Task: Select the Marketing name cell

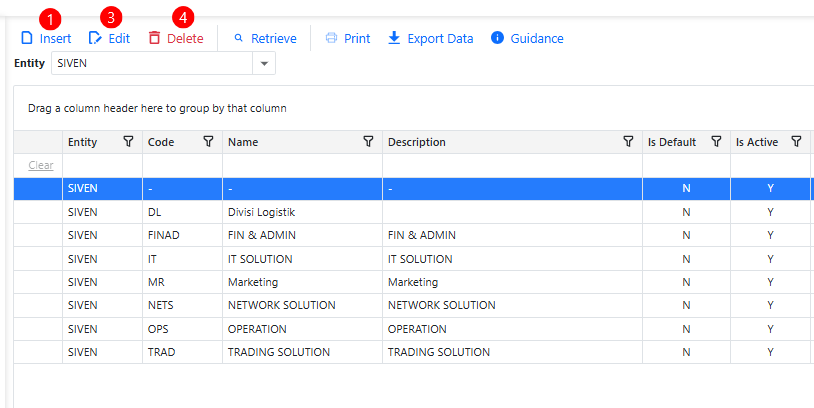Action: pos(303,282)
